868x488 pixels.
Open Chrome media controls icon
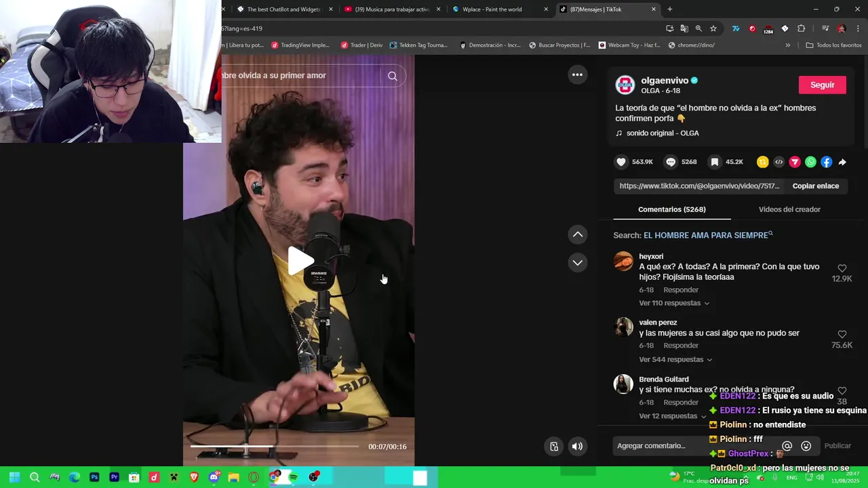point(825,28)
